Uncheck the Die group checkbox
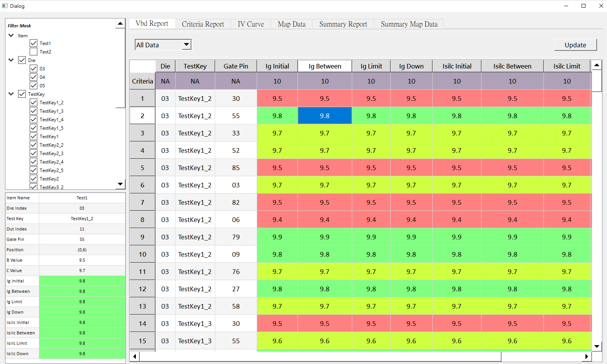Image resolution: width=607 pixels, height=364 pixels. [x=22, y=60]
